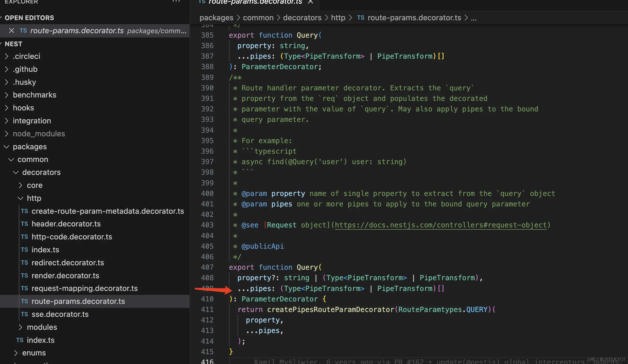This screenshot has width=628, height=364.
Task: Close route-params.decorator.ts in Open Editors
Action: (x=11, y=31)
